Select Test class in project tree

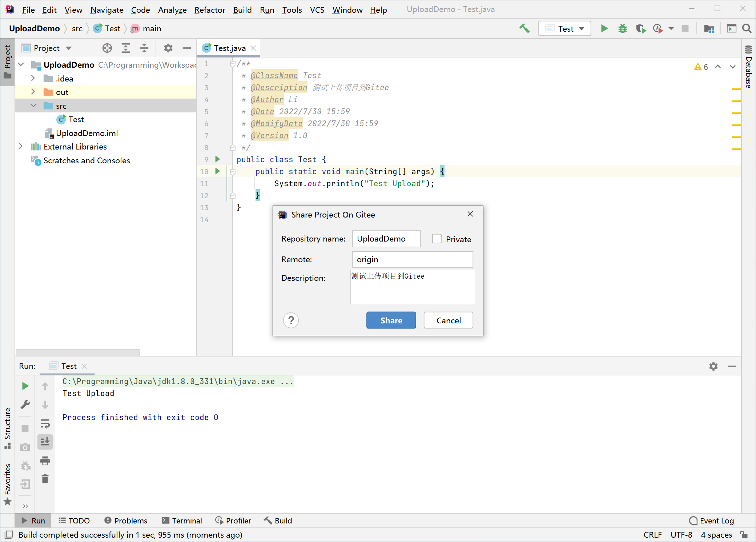(x=76, y=119)
